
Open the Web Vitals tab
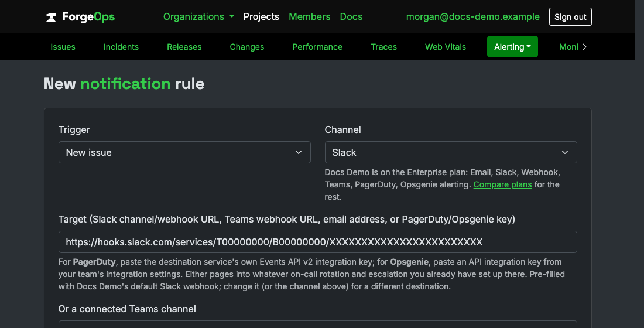click(445, 47)
